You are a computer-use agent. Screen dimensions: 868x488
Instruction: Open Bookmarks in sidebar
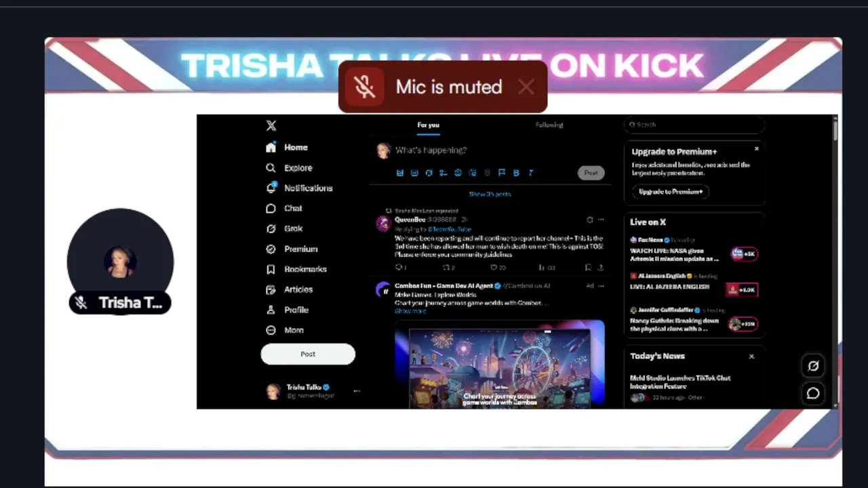(296, 269)
